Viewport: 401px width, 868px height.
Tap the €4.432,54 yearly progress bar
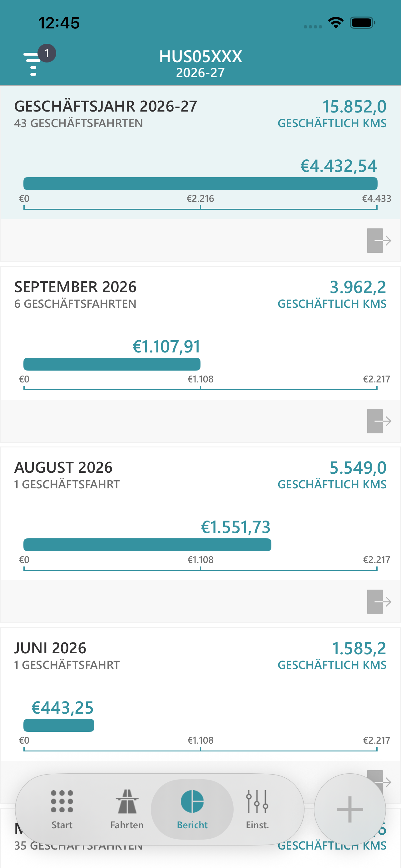pyautogui.click(x=200, y=184)
